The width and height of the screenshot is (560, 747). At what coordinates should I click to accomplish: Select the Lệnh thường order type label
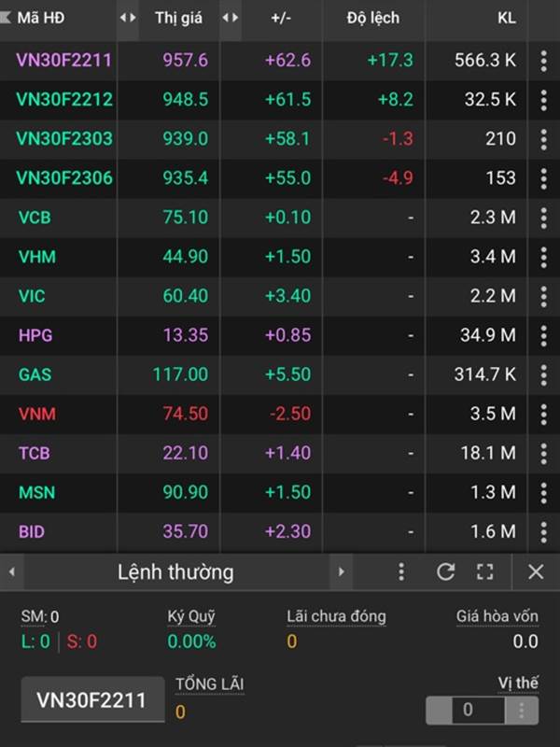[x=175, y=572]
